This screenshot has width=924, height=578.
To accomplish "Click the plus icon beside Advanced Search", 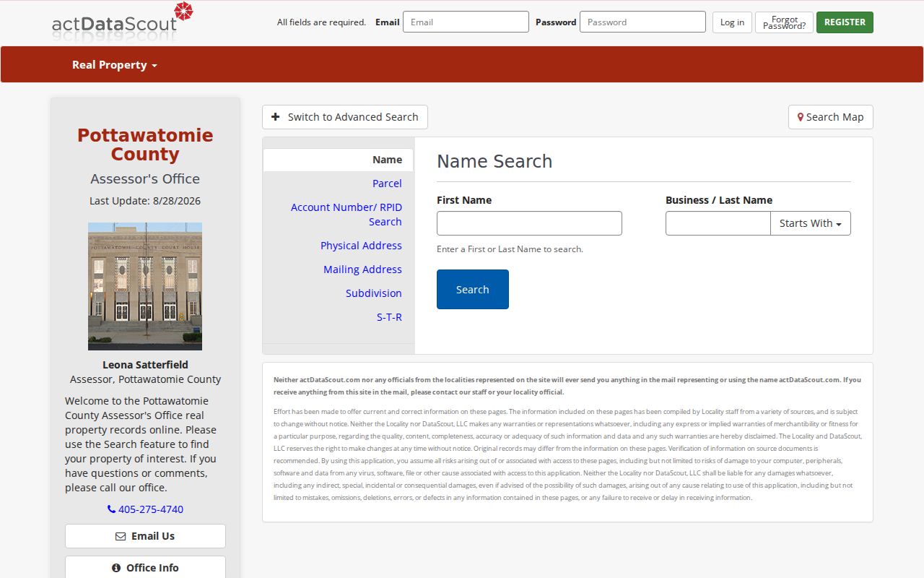I will (x=276, y=116).
